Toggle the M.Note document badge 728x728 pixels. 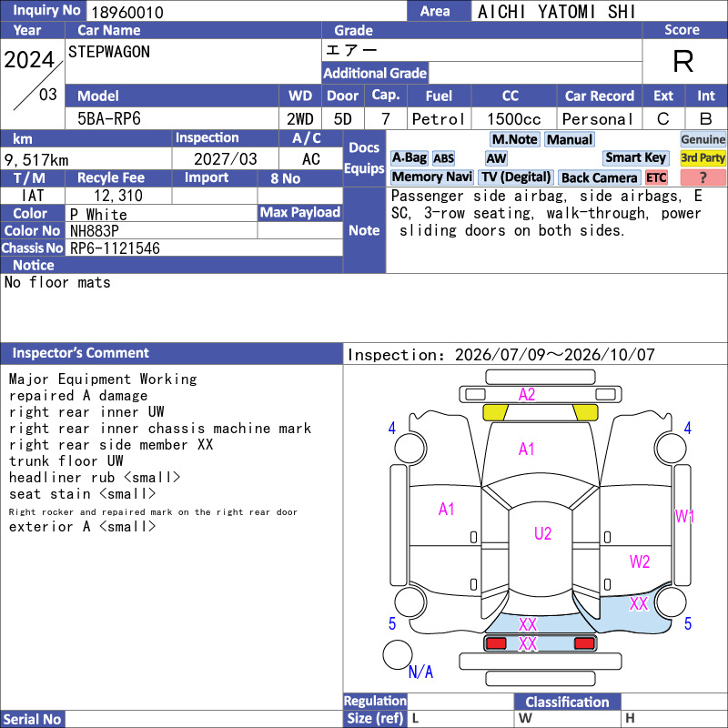[514, 139]
